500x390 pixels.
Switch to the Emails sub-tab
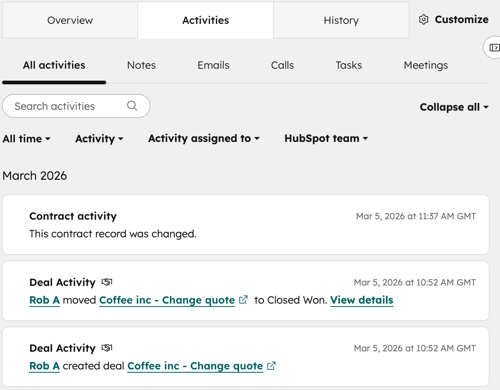213,65
